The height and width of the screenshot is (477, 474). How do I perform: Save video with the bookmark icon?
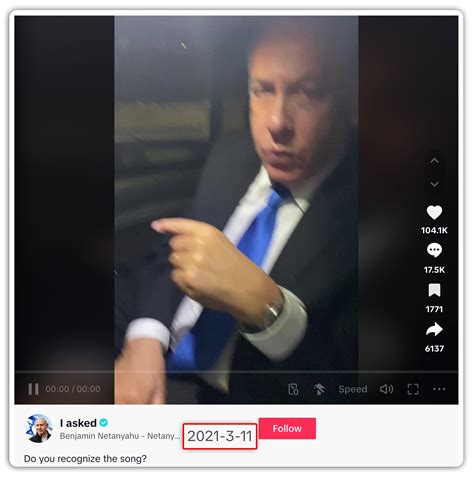[434, 290]
